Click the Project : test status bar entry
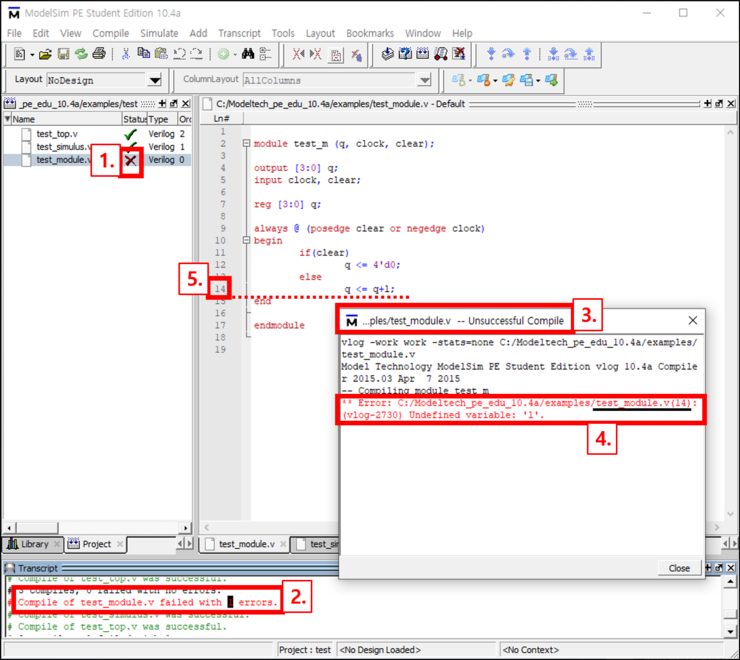The height and width of the screenshot is (660, 740). click(x=305, y=650)
